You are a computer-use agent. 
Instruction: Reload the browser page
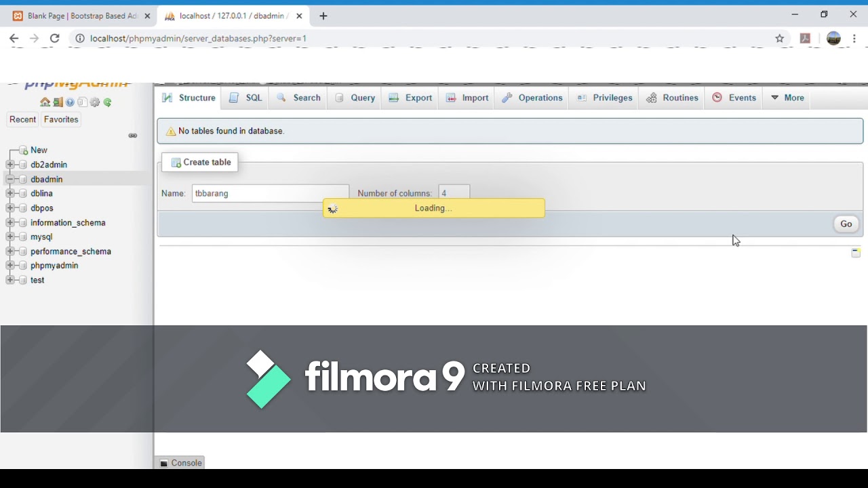[55, 39]
